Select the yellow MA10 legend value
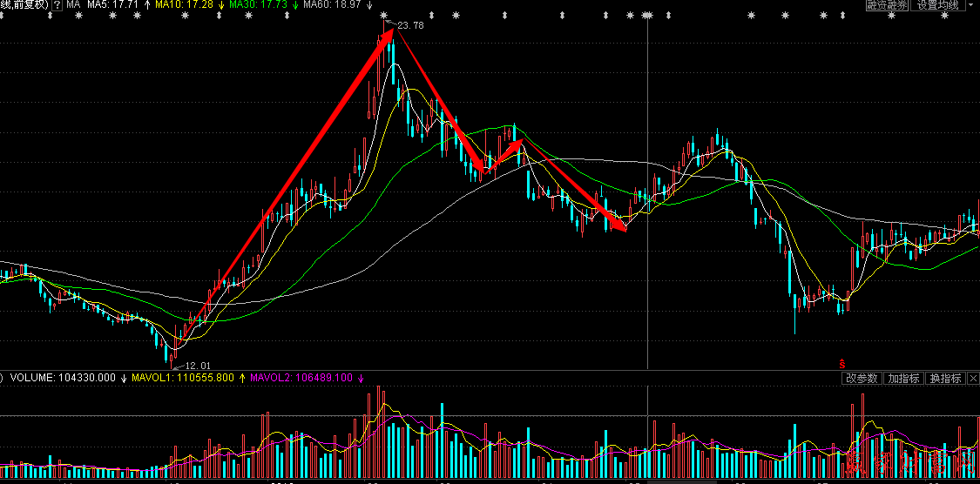This screenshot has width=980, height=484. click(185, 5)
